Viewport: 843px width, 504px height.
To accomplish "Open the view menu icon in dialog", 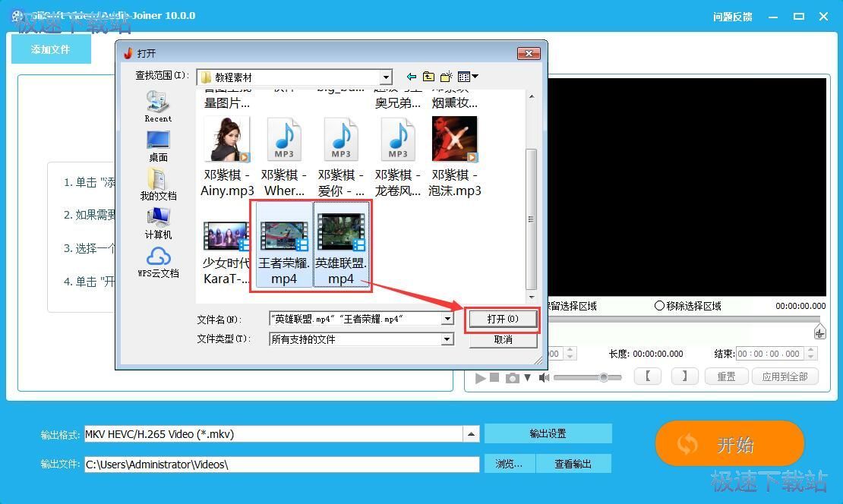I will tap(468, 77).
